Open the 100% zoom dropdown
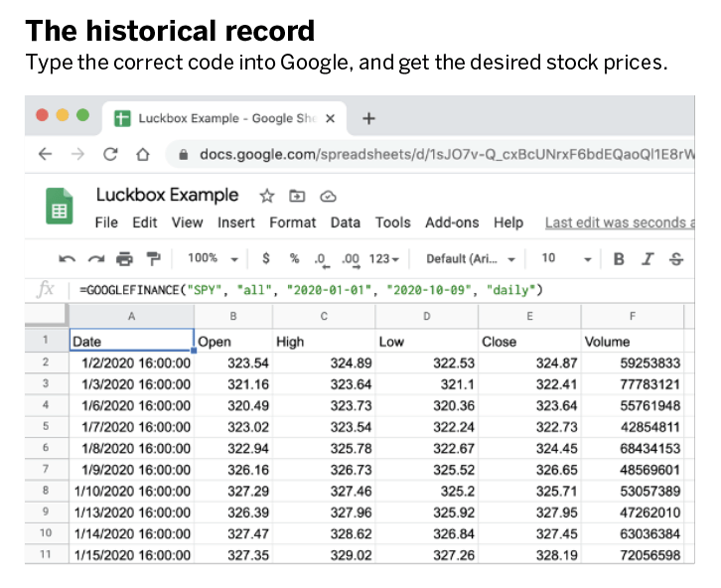The width and height of the screenshot is (721, 588). [x=213, y=258]
